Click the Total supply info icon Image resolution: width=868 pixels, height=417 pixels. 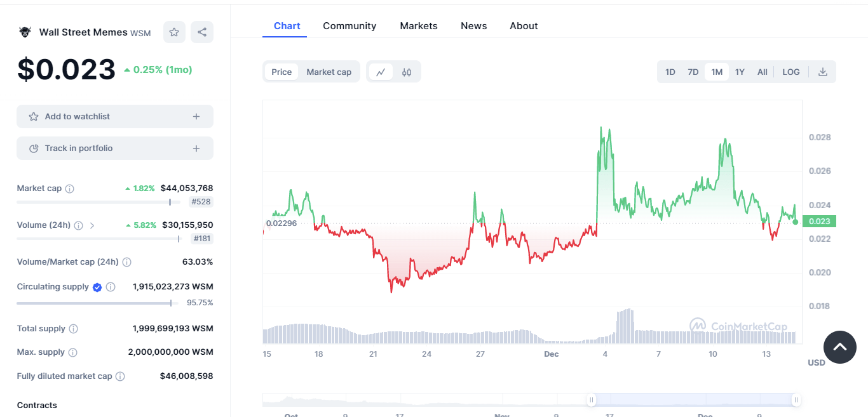73,329
